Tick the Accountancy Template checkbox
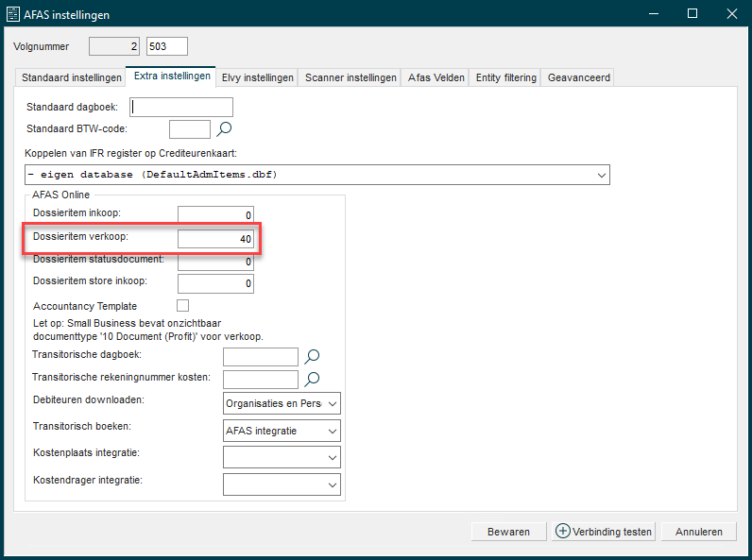The image size is (752, 560). coord(182,306)
